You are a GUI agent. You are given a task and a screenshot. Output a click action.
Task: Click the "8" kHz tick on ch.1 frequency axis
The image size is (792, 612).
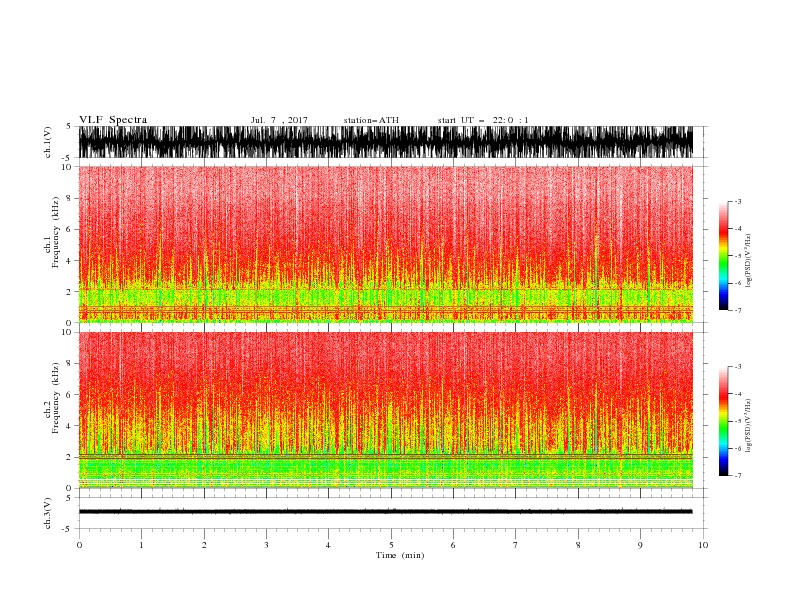pyautogui.click(x=69, y=198)
